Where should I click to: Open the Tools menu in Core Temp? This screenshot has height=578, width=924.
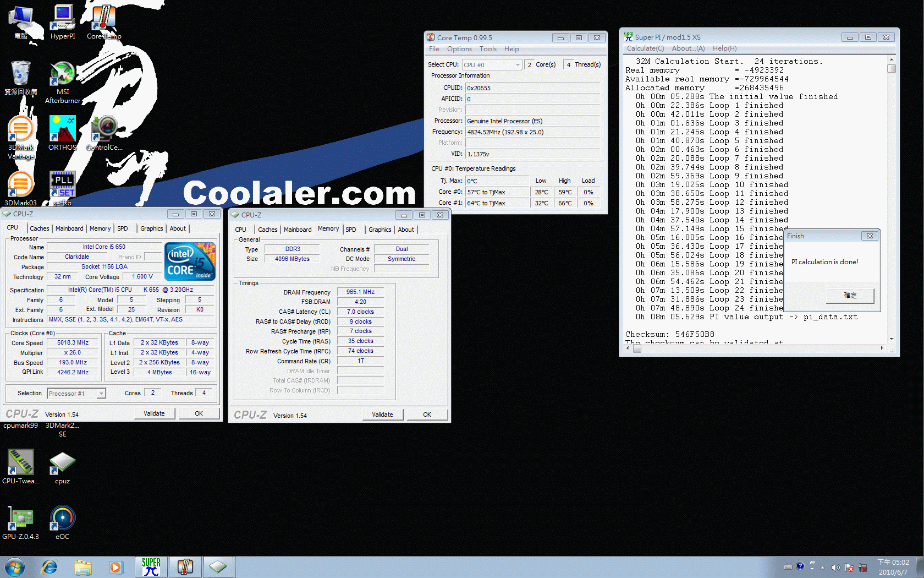click(x=488, y=49)
